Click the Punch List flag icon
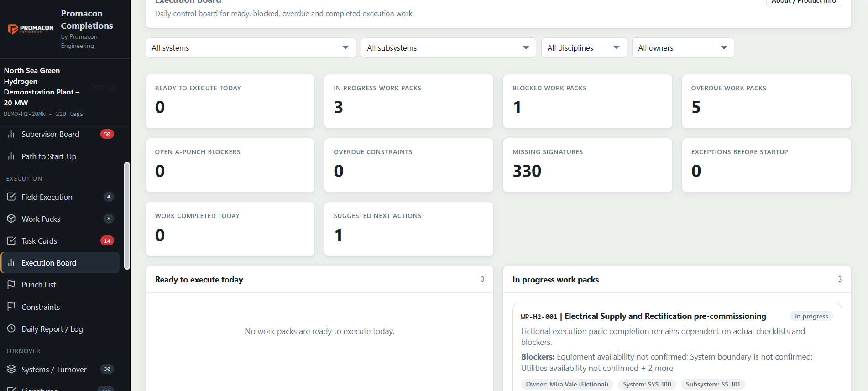868x391 pixels. 11,285
